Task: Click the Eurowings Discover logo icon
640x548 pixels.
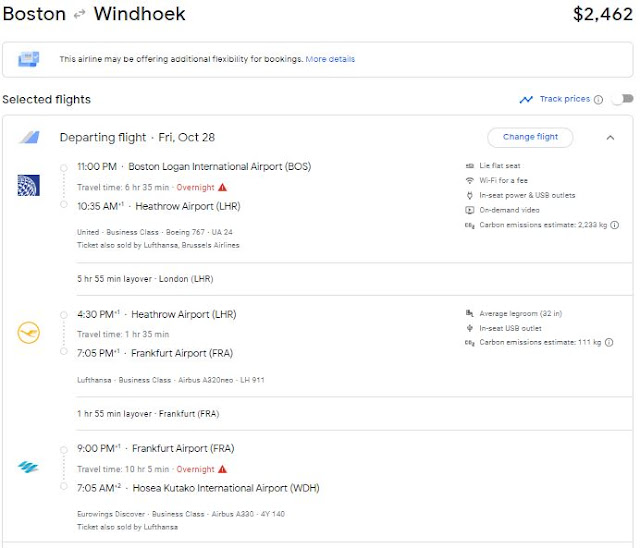Action: pyautogui.click(x=28, y=467)
